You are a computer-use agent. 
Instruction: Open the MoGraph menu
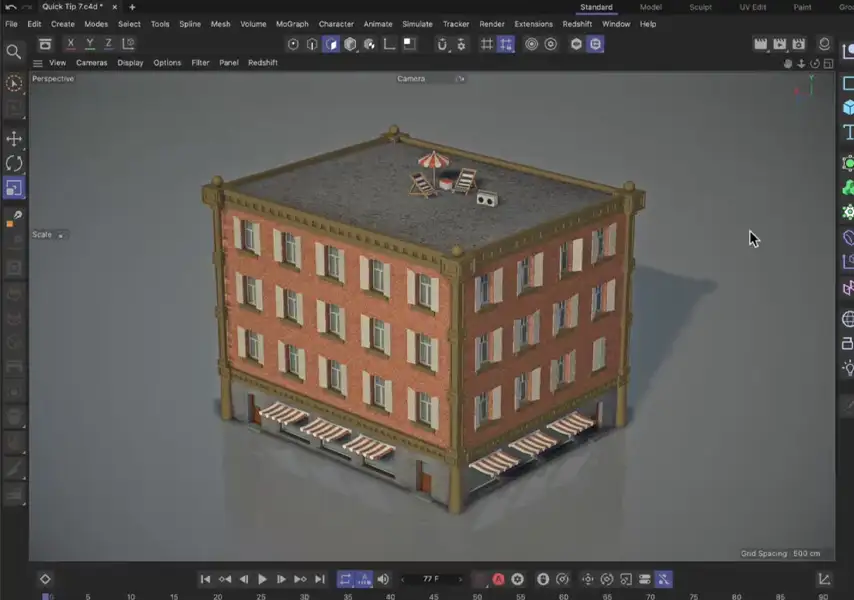coord(292,24)
